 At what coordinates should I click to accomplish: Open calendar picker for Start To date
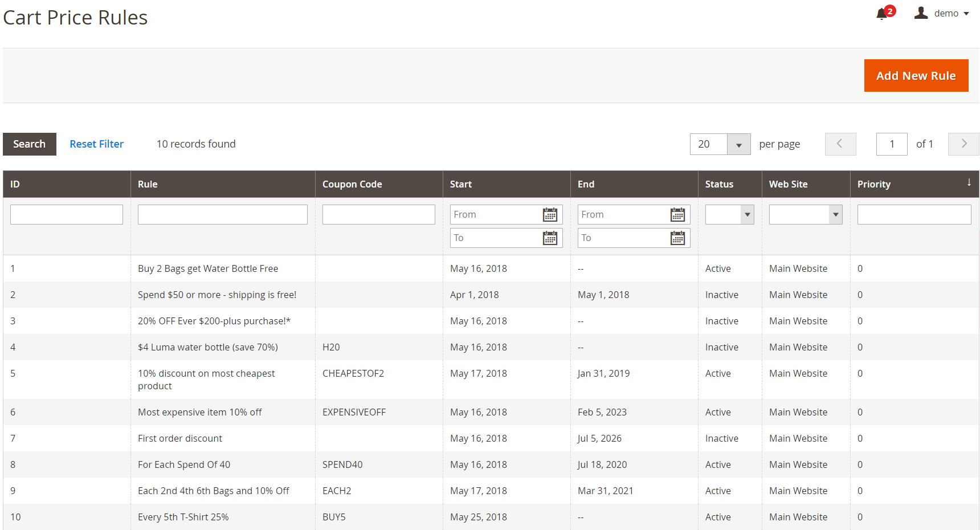point(550,238)
